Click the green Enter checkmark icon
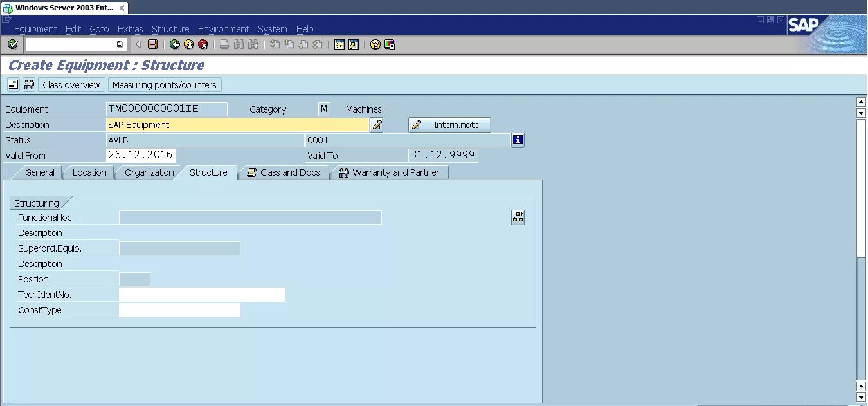The width and height of the screenshot is (868, 406). 12,44
